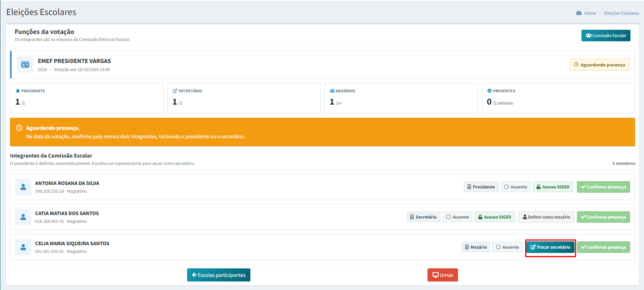
Task: Click Acesso SIGED for Antonia Rosana
Action: (553, 187)
